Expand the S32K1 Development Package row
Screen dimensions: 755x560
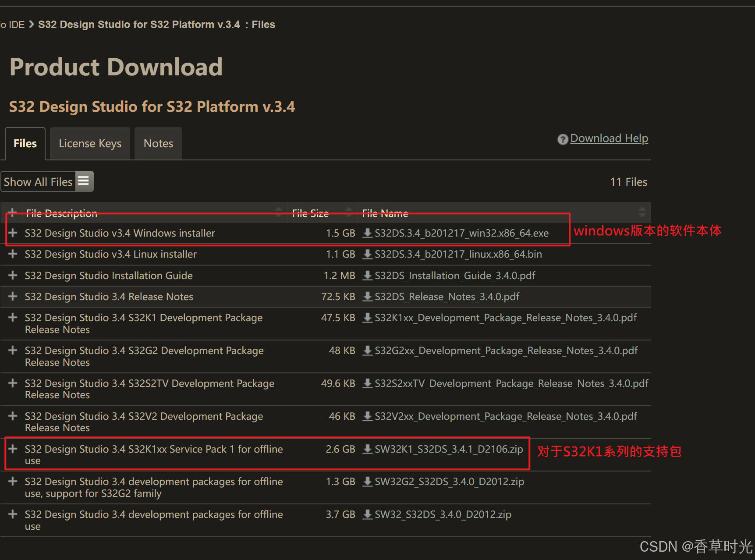pos(13,317)
